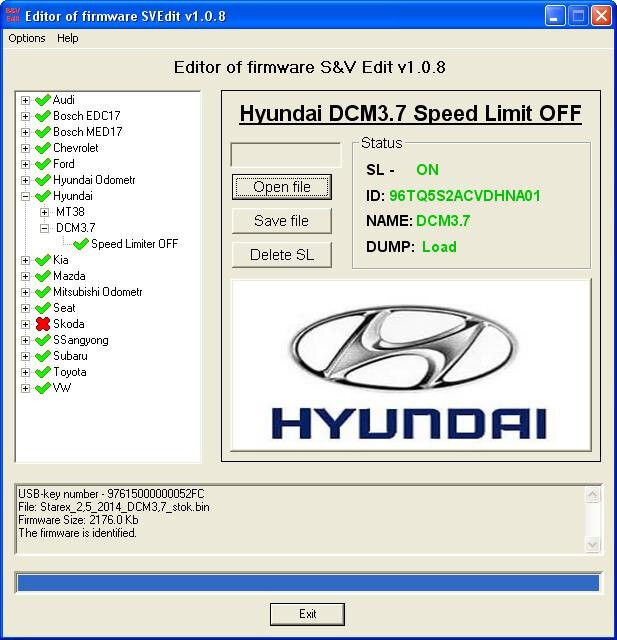Expand the VW tree node

point(25,388)
